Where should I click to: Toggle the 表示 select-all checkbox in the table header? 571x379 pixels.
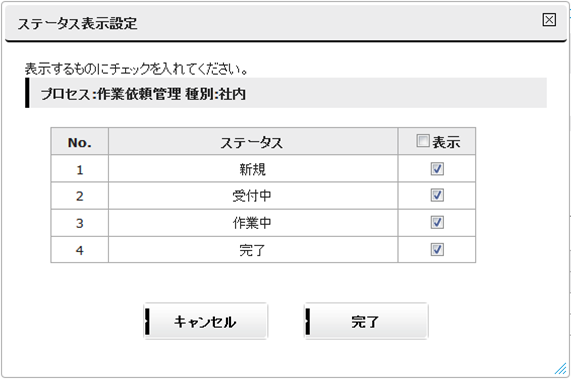(x=422, y=141)
